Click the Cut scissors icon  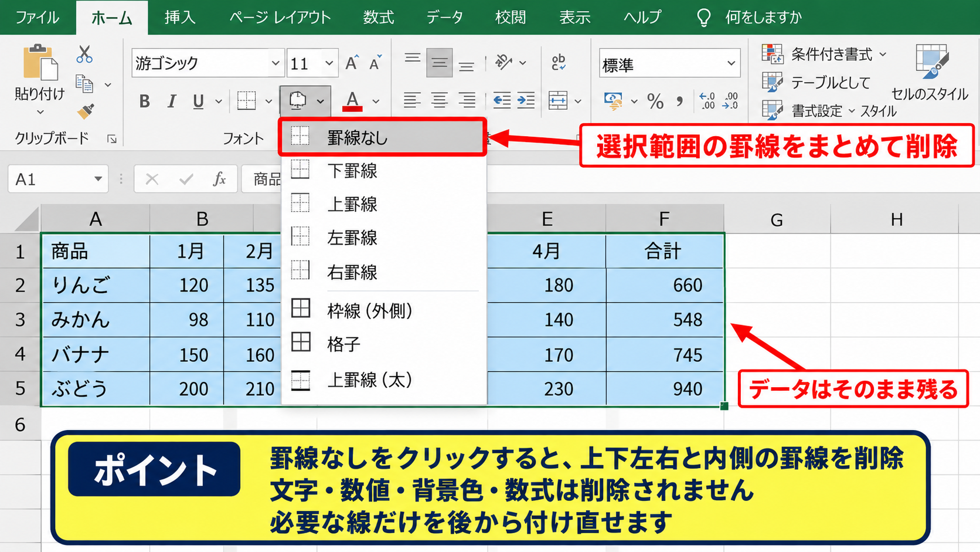click(84, 55)
